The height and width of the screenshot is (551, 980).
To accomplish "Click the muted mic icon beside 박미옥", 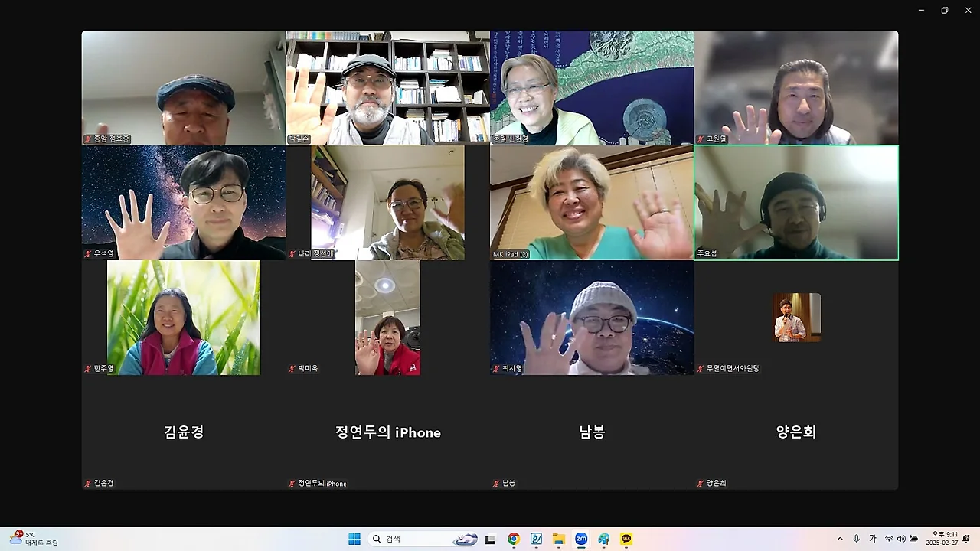I will pos(292,368).
